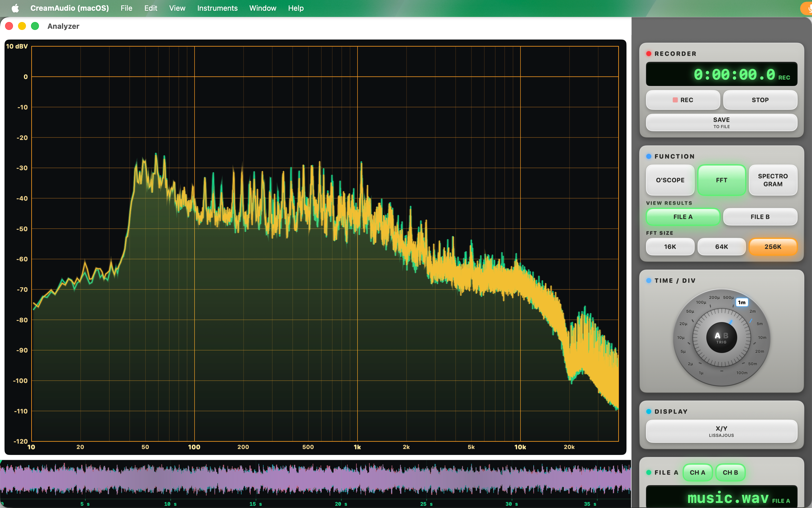Image resolution: width=812 pixels, height=508 pixels.
Task: Click the 50m mark on the dial
Action: 753,364
